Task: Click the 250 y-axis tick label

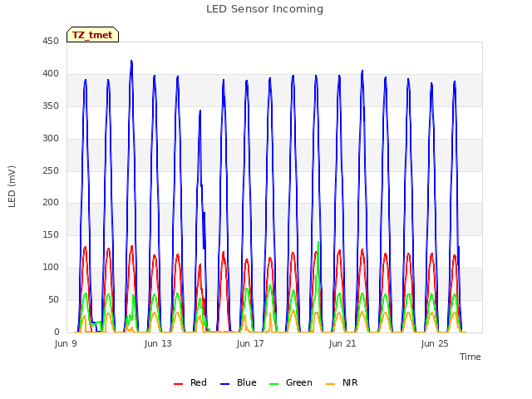Action: [51, 170]
